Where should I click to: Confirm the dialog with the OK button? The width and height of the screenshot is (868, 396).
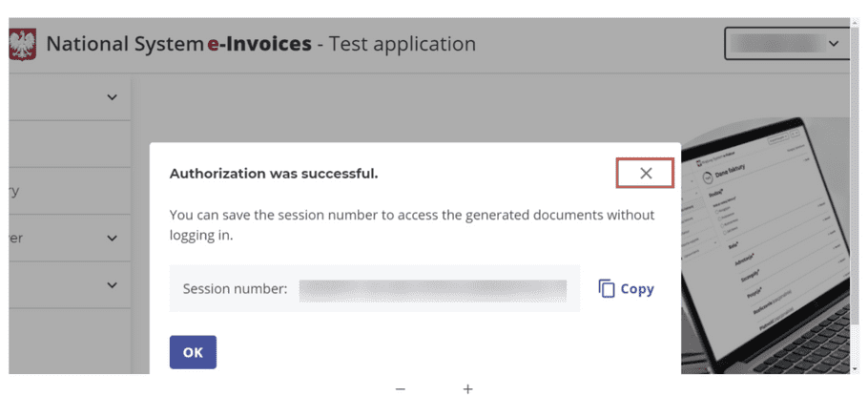click(x=193, y=352)
